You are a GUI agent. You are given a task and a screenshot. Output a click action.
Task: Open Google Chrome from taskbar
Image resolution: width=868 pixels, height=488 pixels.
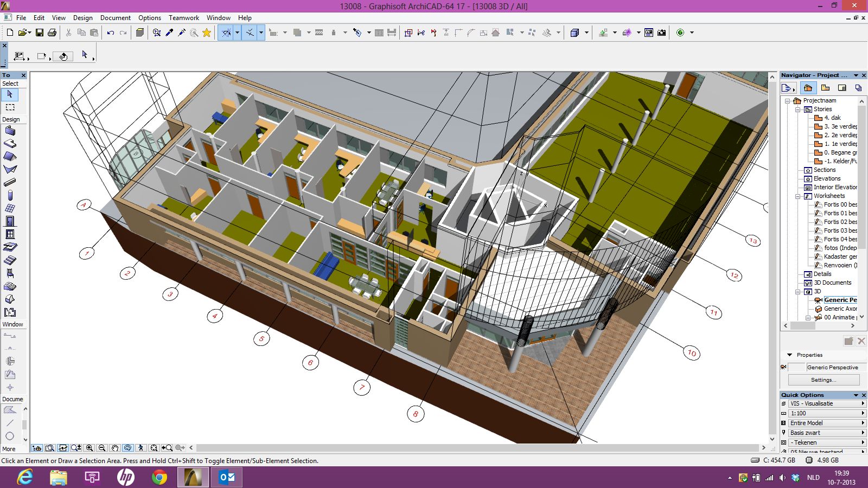(x=159, y=477)
